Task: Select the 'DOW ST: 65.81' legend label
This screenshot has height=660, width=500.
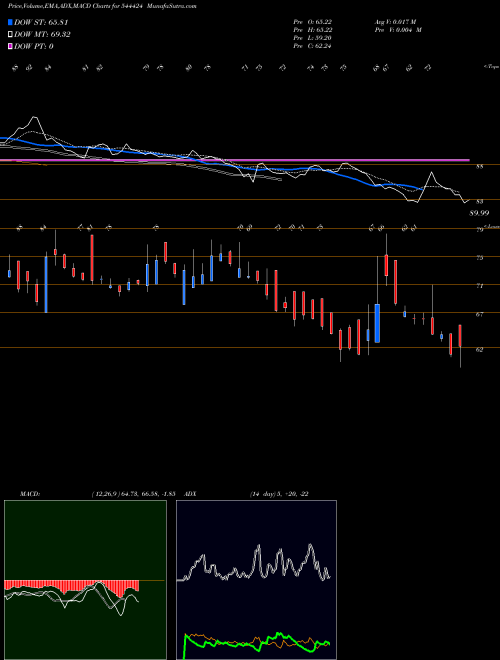Action: [x=41, y=22]
